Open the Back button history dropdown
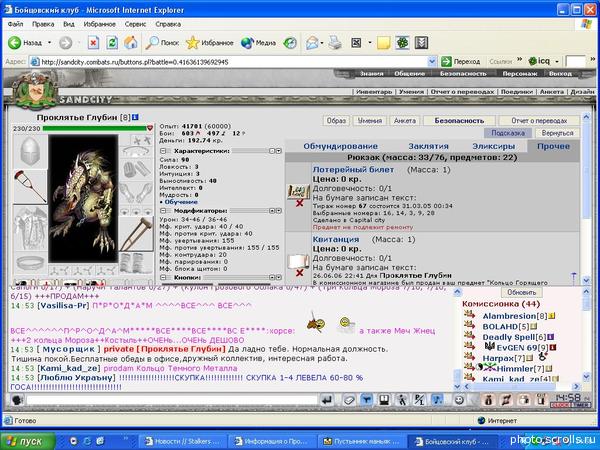The height and width of the screenshot is (450, 600). click(x=49, y=42)
